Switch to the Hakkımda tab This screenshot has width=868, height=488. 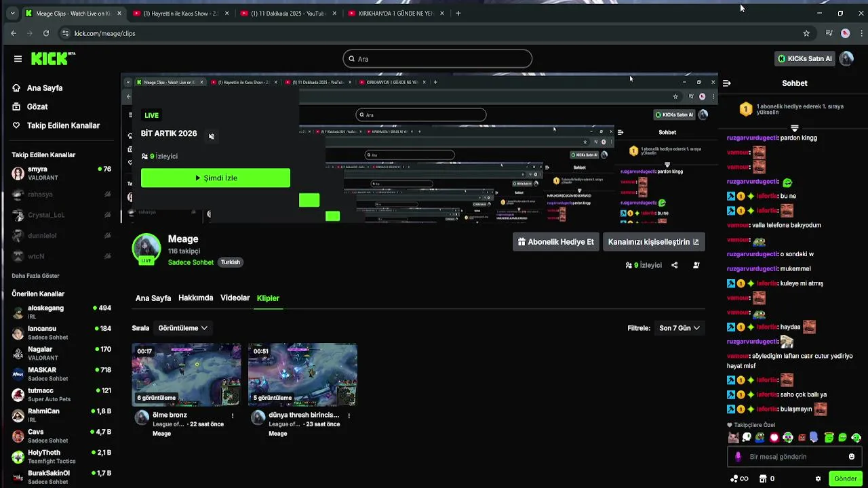[x=195, y=298]
